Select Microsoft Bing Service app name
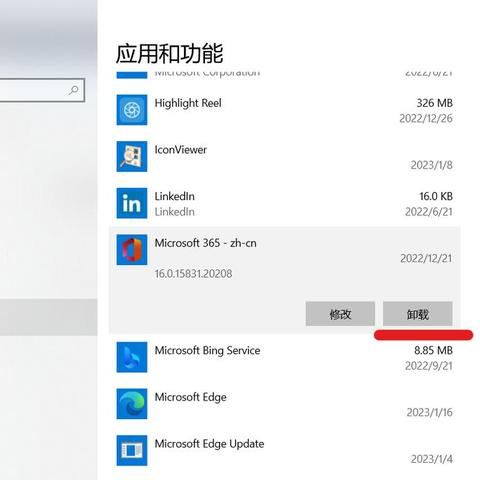480x480 pixels. coord(207,351)
